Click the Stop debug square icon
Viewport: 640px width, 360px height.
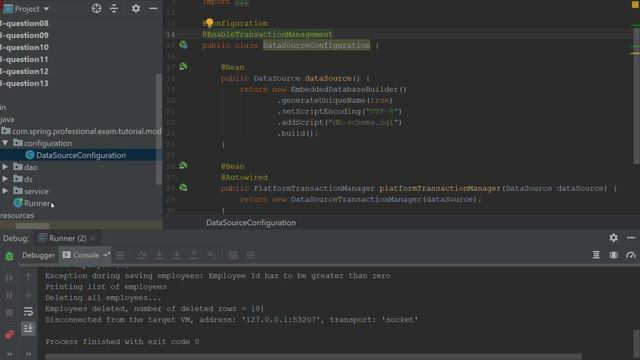point(9,313)
